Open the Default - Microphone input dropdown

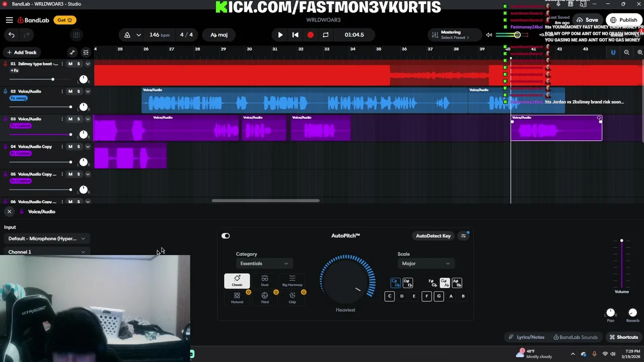point(46,239)
